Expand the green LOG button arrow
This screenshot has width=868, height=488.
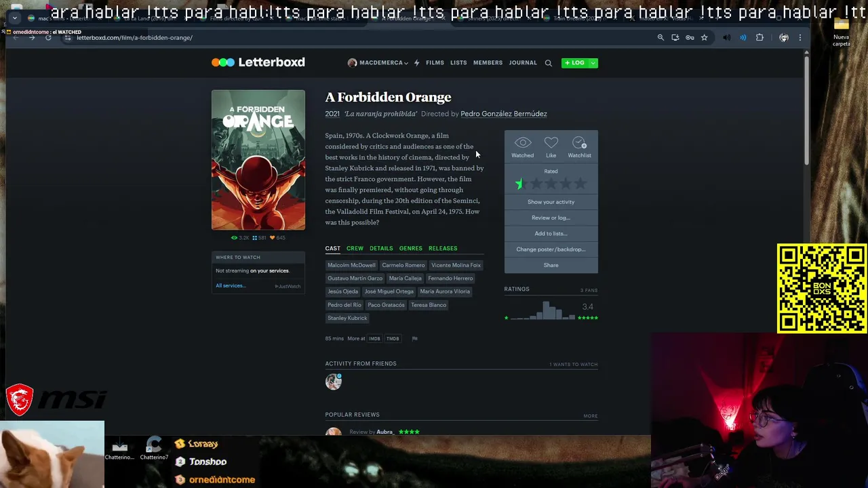593,63
